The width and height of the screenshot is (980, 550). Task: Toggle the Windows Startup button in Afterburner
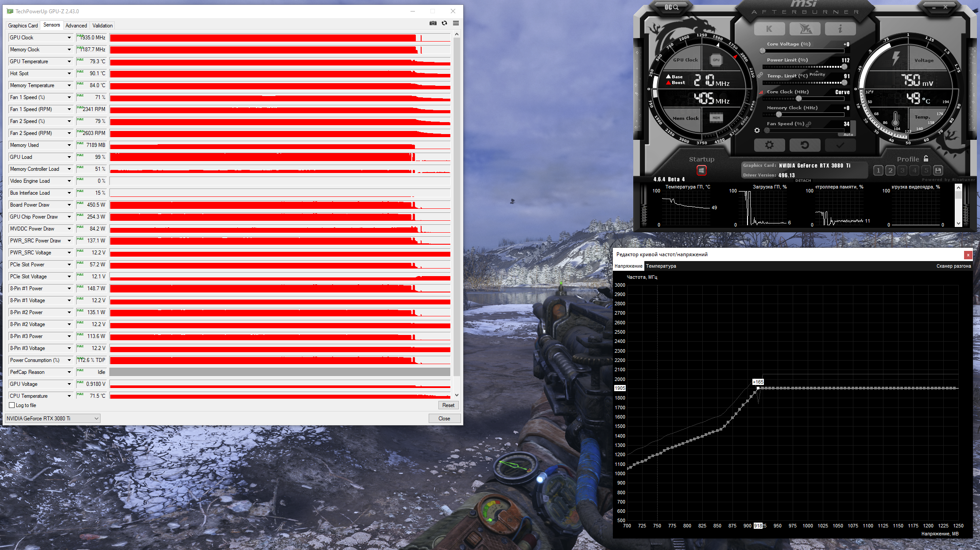click(701, 170)
